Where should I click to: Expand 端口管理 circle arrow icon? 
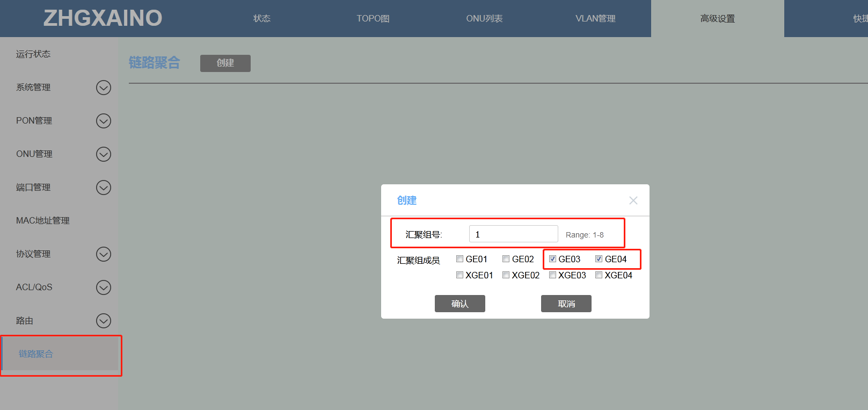pyautogui.click(x=104, y=188)
